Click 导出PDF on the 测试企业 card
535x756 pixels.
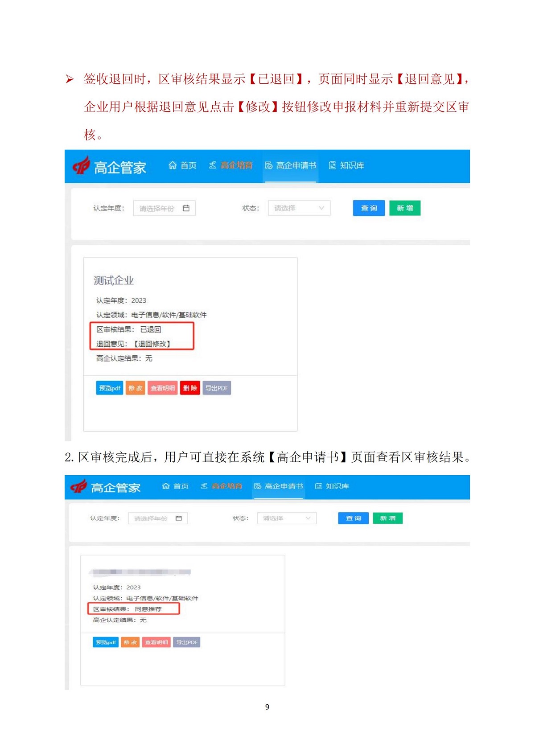[217, 388]
